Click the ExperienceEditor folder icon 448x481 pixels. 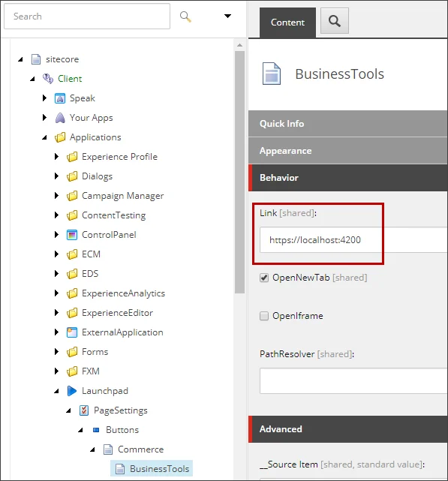coord(72,313)
